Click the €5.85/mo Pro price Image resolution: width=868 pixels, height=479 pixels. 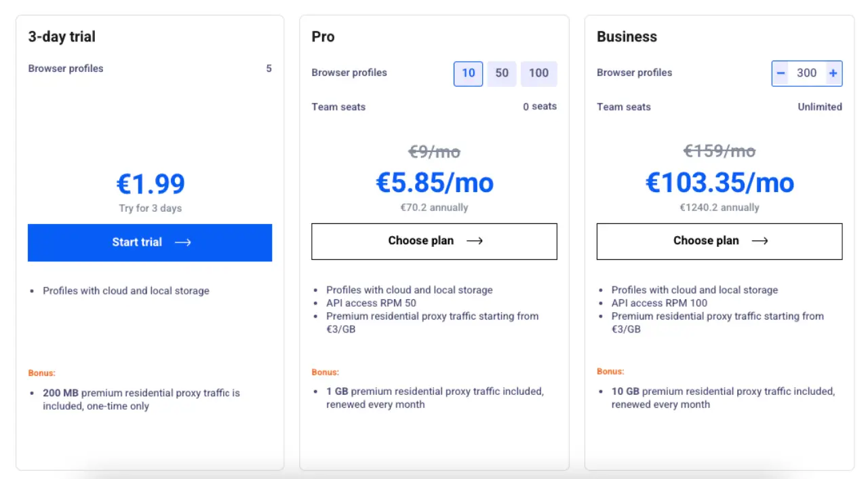click(435, 183)
